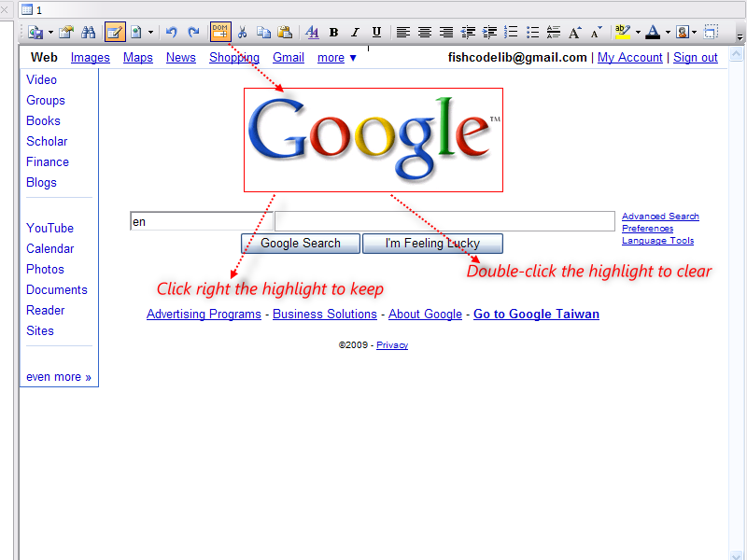This screenshot has height=560, width=747.
Task: Open the save icon's dropdown arrow
Action: [x=50, y=33]
